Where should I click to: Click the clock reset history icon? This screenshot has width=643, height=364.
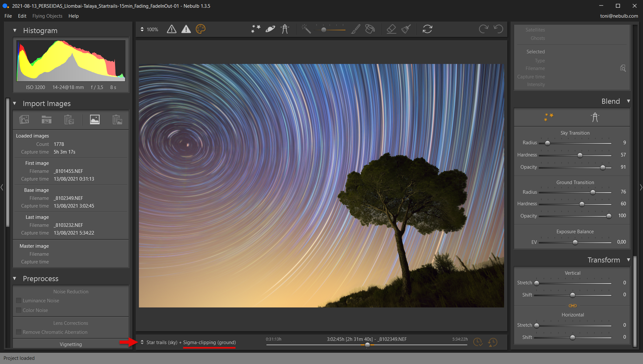[x=493, y=342]
